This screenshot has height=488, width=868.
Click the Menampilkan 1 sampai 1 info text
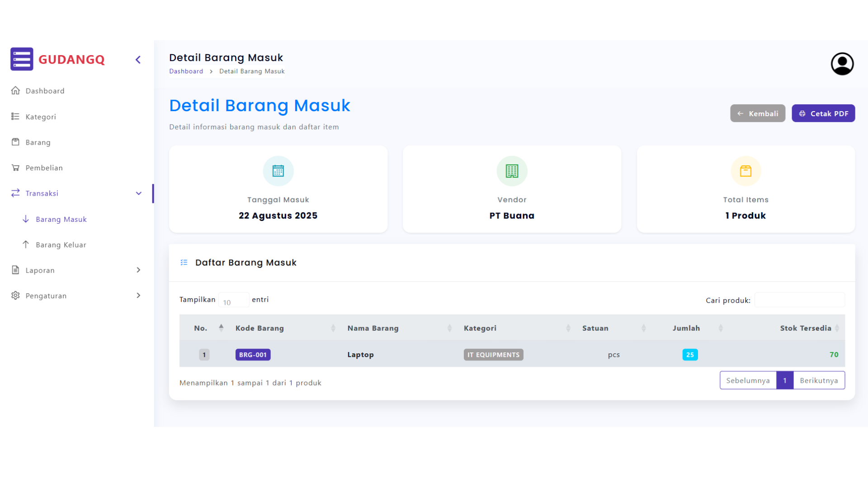(x=250, y=383)
